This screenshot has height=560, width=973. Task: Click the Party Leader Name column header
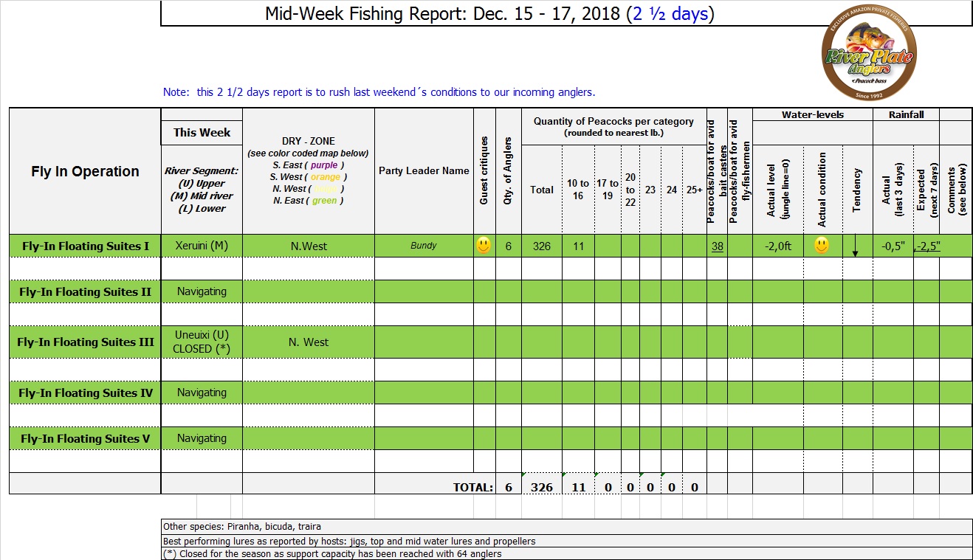click(424, 170)
